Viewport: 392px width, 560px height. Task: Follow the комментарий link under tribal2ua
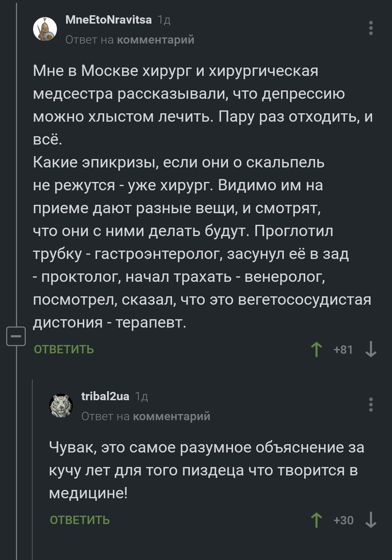(171, 416)
